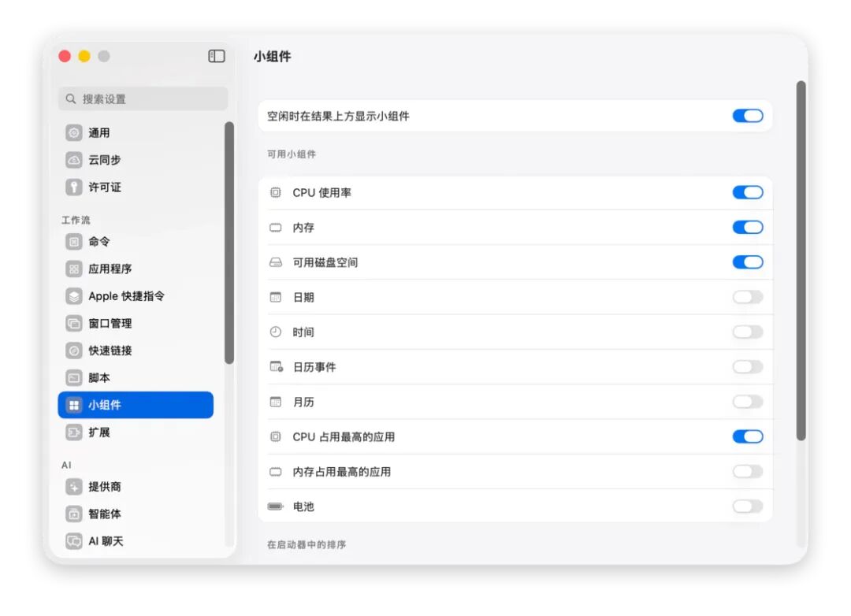Viewport: 851px width, 616px height.
Task: Select 窗口管理 in the sidebar
Action: pos(136,324)
